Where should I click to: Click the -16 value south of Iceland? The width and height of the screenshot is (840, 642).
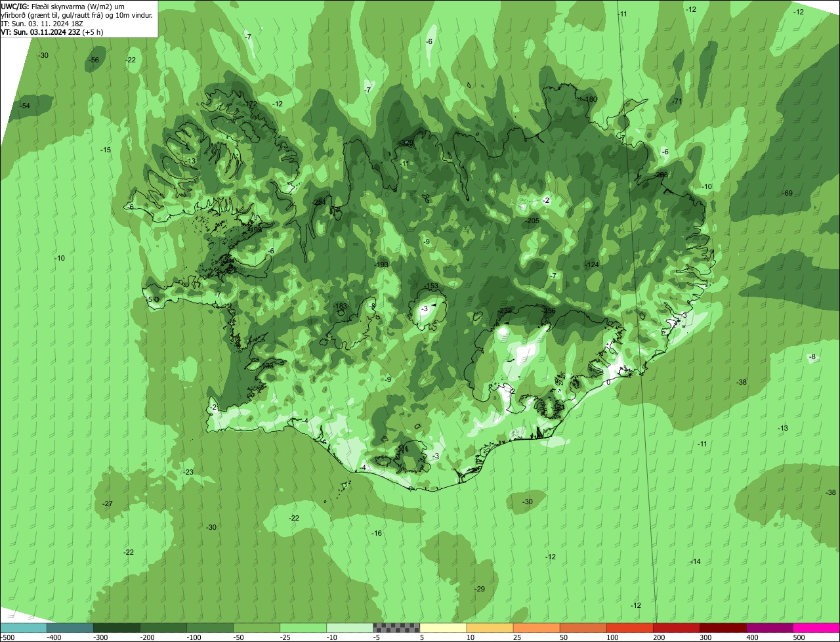tap(377, 533)
